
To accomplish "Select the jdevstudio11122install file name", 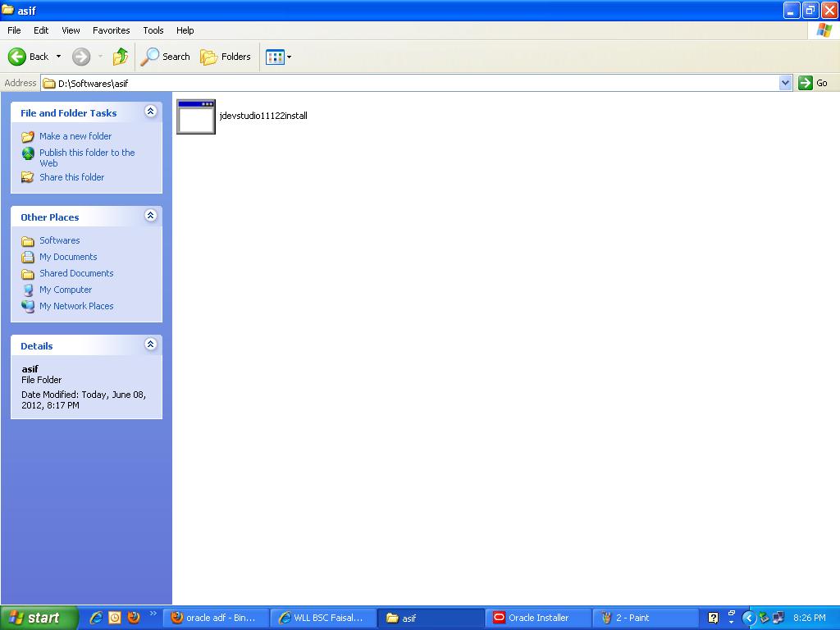I will [x=263, y=116].
